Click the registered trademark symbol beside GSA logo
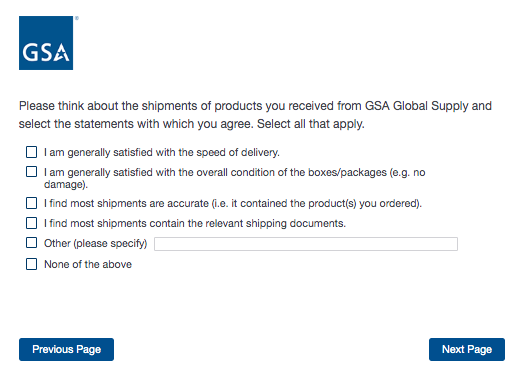Viewport: 522px width, 385px height. point(77,18)
